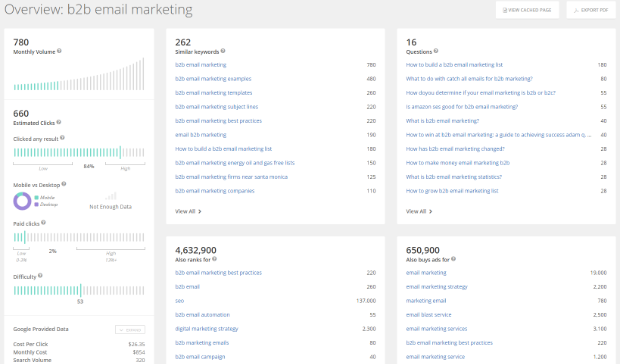
Task: Open email blast service ad keyword
Action: (429, 315)
